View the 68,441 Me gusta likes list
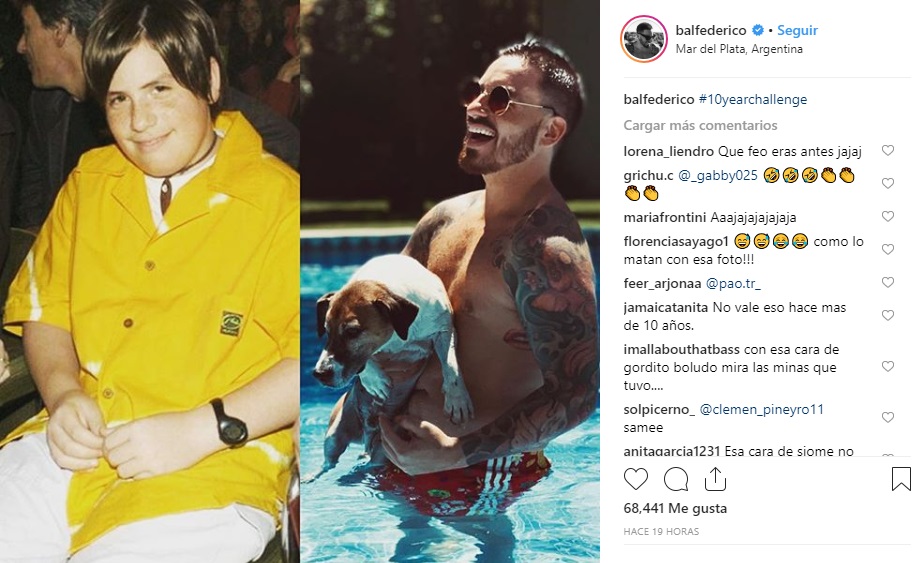 pyautogui.click(x=675, y=508)
